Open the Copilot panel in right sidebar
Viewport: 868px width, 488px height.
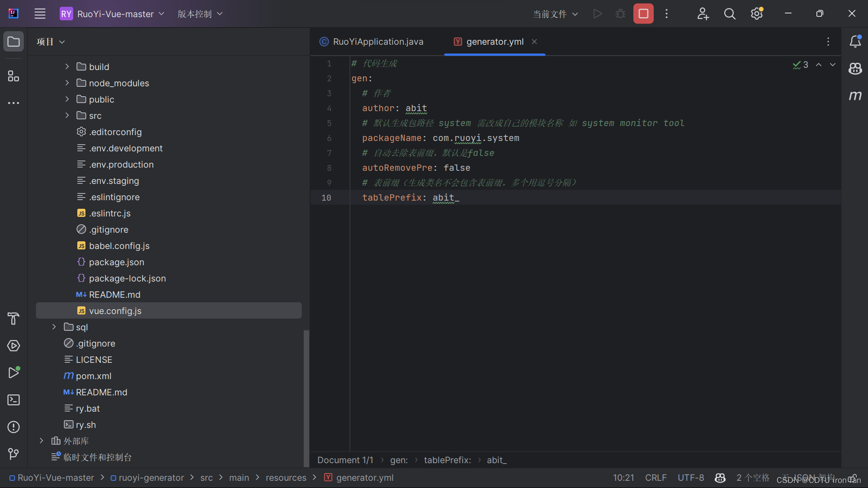(855, 69)
